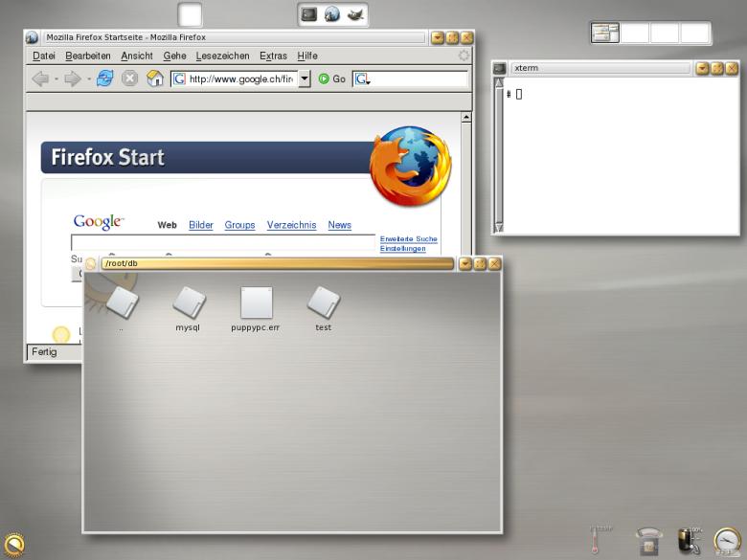Screen dimensions: 747x560
Task: Click the Groups link on Google
Action: (239, 225)
